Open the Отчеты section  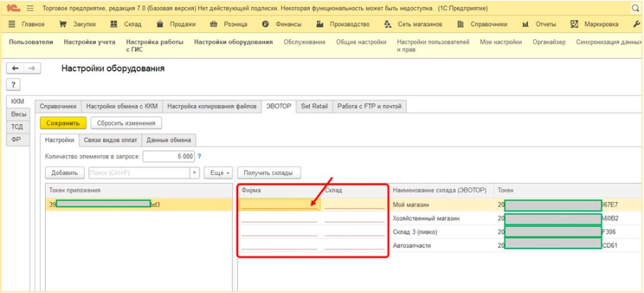pos(539,24)
